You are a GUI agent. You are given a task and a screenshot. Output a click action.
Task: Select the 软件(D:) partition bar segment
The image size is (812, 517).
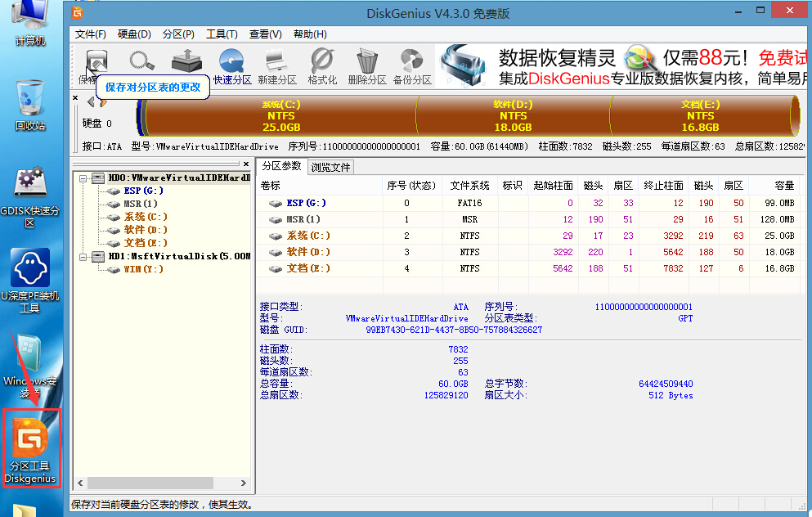[514, 116]
